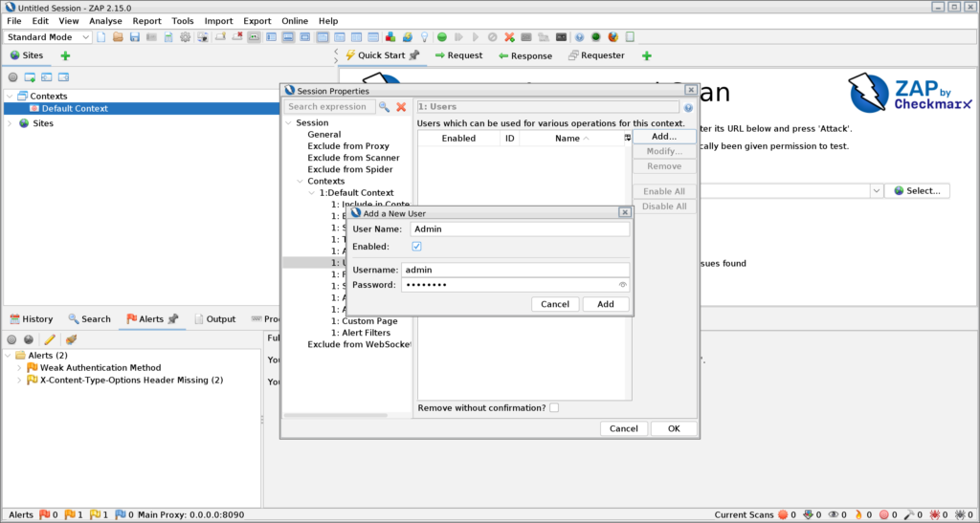Collapse the Alerts (2) folder
The image size is (980, 523).
coord(8,355)
